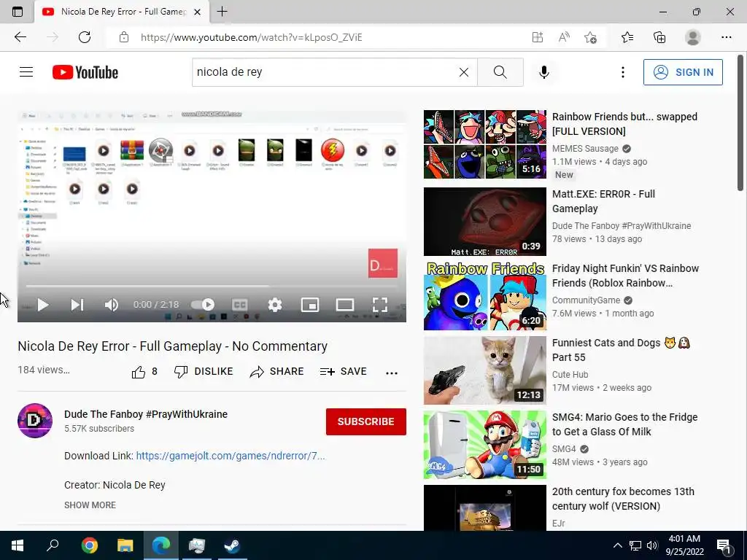The image size is (747, 560).
Task: Open Dude The Fanboy channel avatar
Action: pyautogui.click(x=35, y=421)
